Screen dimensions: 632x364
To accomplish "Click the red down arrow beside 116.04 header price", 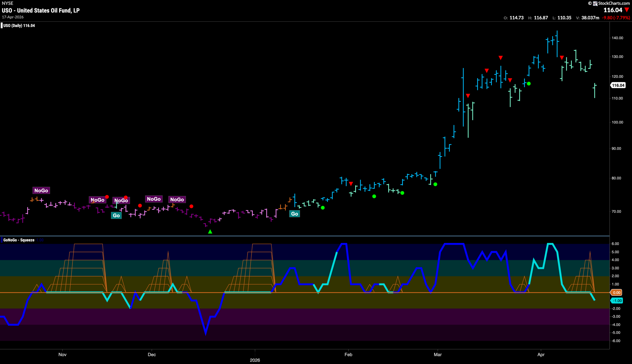I will pyautogui.click(x=627, y=10).
